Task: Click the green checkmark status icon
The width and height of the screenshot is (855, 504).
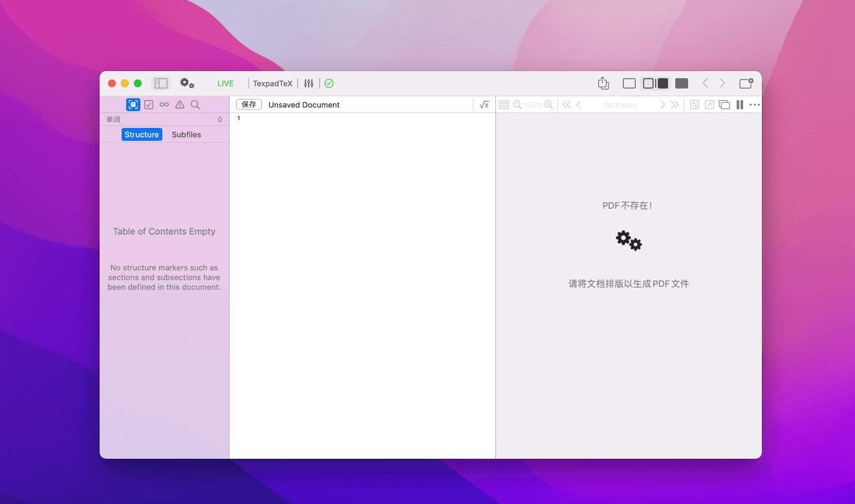Action: click(329, 83)
